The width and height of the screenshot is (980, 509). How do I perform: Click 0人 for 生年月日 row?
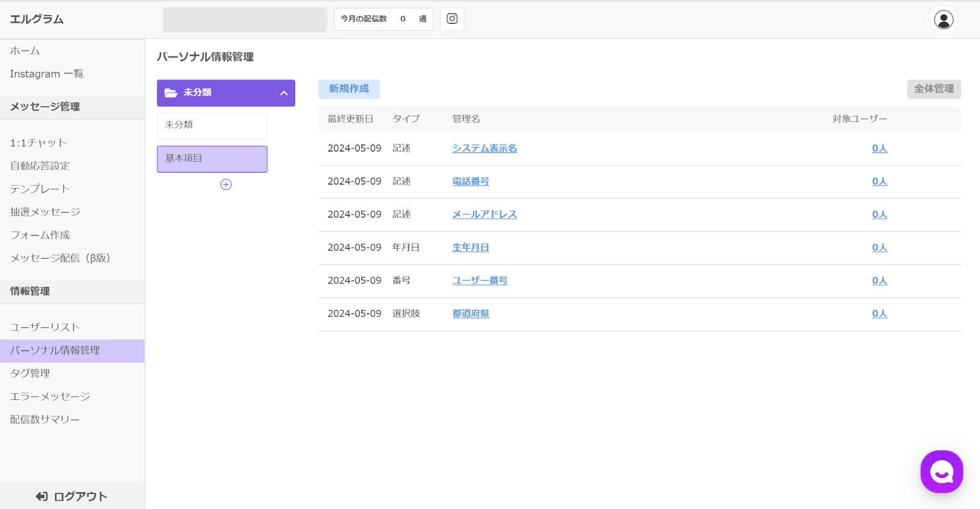click(880, 247)
